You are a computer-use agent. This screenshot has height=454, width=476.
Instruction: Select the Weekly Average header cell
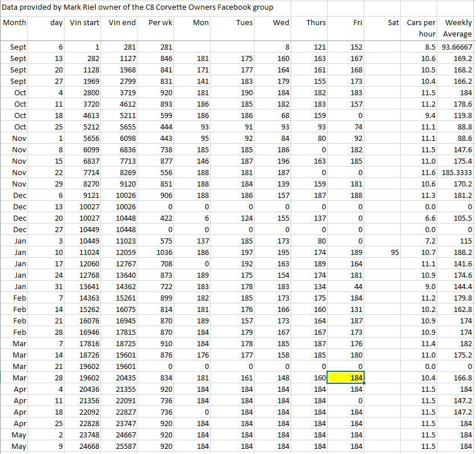pos(458,29)
